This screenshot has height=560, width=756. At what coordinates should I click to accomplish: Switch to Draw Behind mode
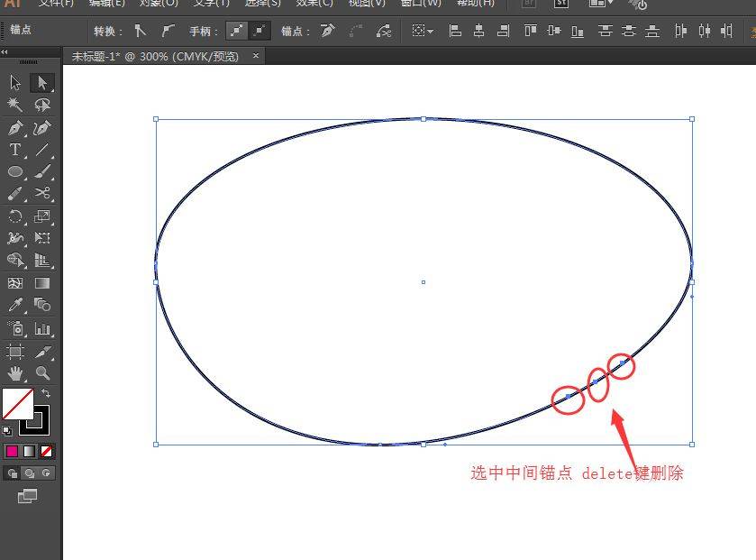point(30,473)
